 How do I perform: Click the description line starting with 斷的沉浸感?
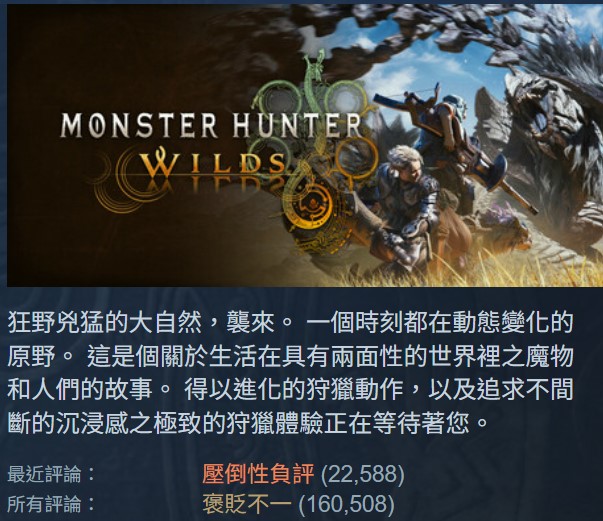[x=248, y=423]
